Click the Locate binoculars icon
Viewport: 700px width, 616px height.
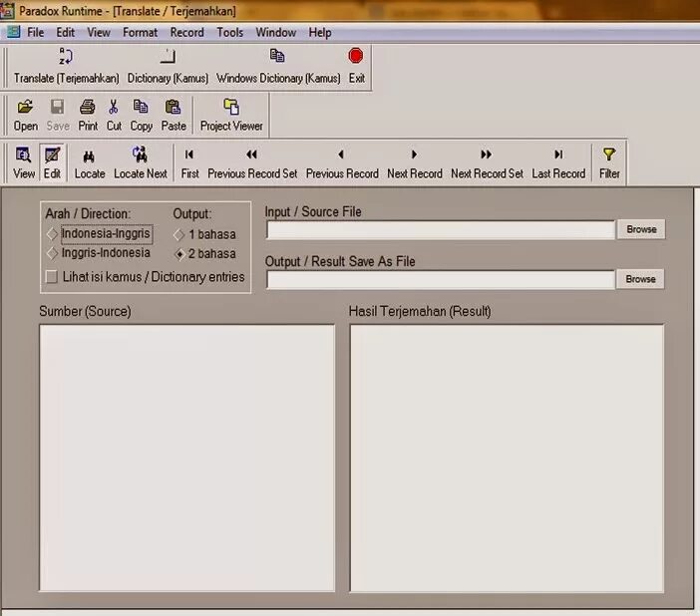(89, 156)
